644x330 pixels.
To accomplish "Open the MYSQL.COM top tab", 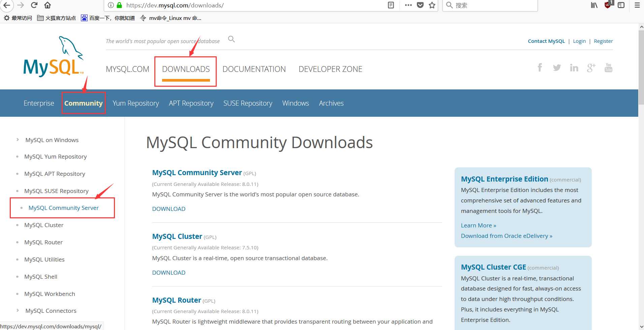I will pos(127,69).
